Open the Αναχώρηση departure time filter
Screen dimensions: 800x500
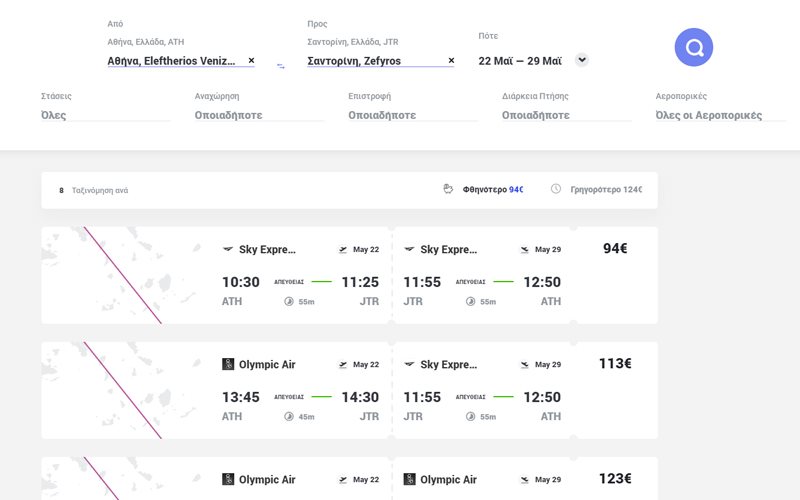[x=259, y=115]
